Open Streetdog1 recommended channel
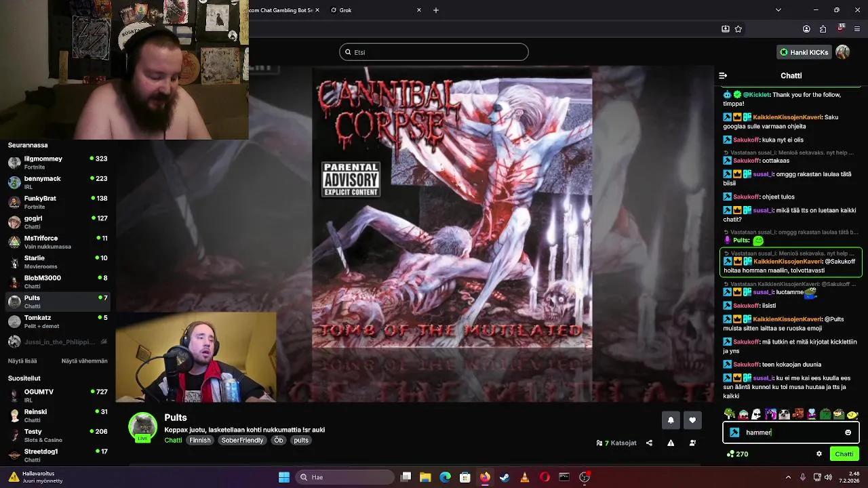This screenshot has width=868, height=488. tap(58, 455)
